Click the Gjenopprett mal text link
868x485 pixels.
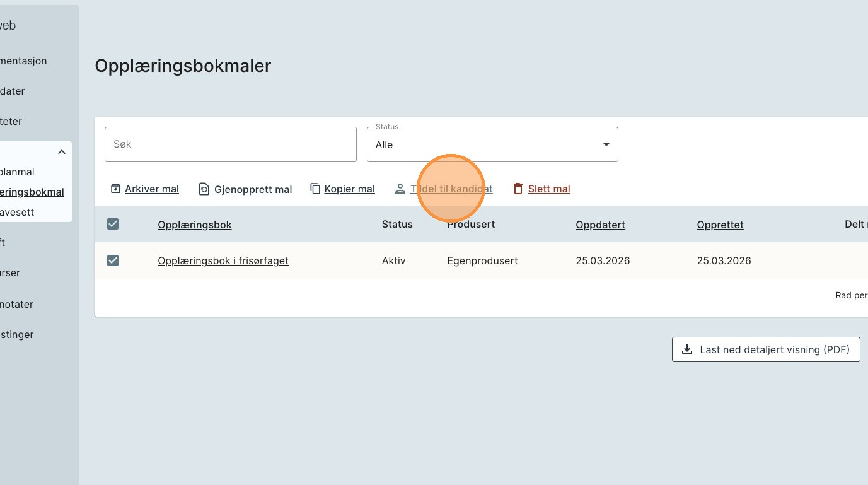point(253,189)
